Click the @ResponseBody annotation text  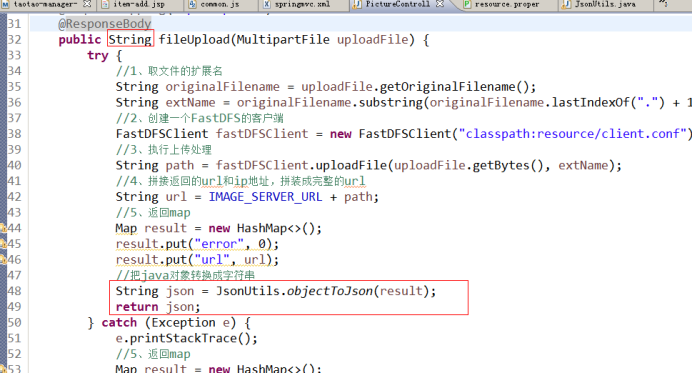(105, 24)
